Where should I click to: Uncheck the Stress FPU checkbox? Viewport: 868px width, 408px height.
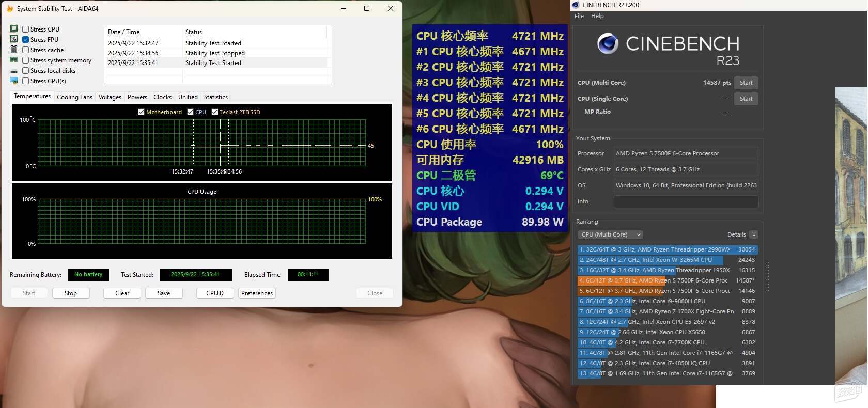pos(25,40)
